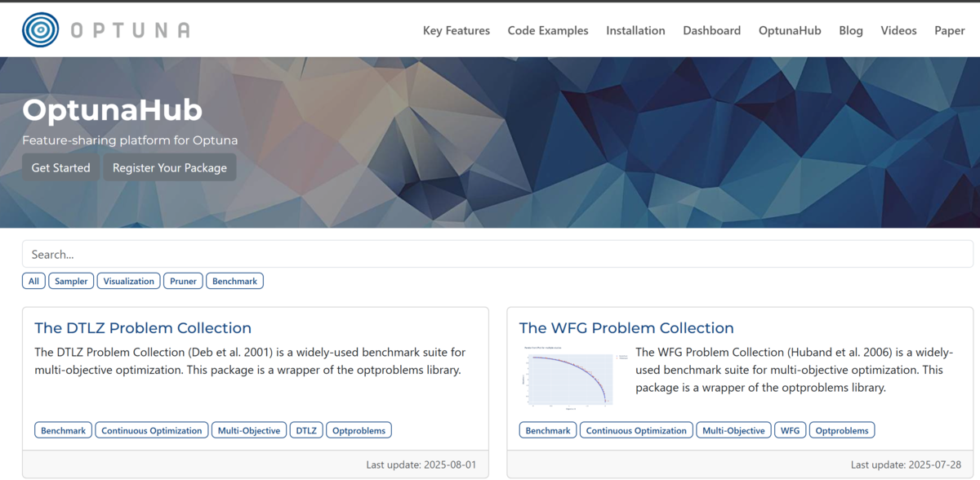Click the DTLZ tag
The image size is (980, 480).
(306, 430)
